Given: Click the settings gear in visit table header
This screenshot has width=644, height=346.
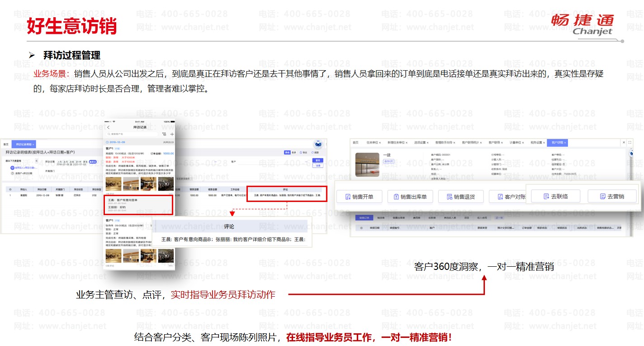Looking at the screenshot, I should [x=9, y=189].
